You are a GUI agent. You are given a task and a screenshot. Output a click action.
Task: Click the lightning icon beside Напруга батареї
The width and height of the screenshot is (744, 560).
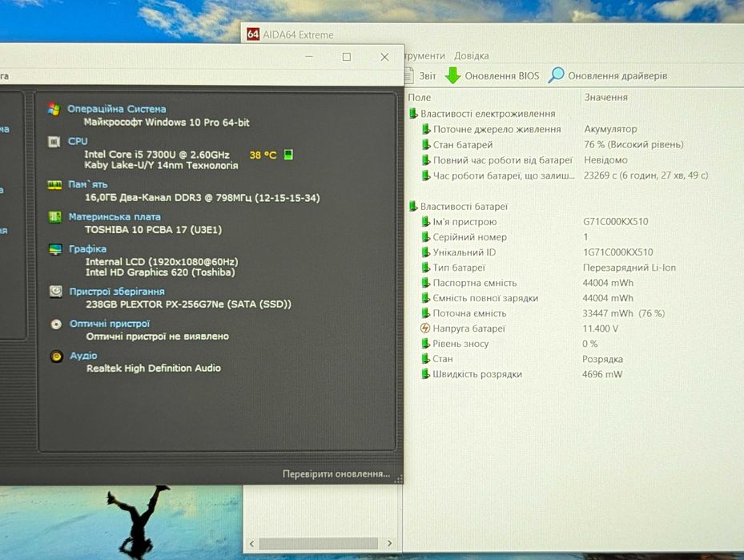coord(425,328)
